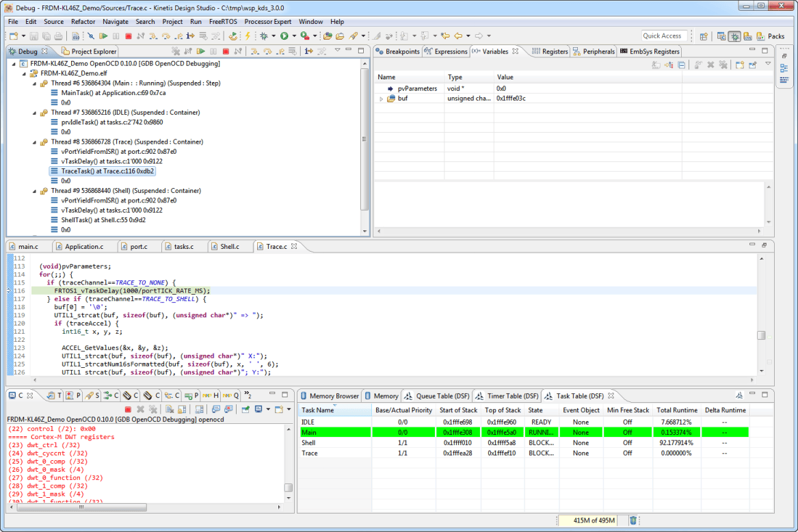Open Display Selected Console dropdown arrow

coord(268,410)
